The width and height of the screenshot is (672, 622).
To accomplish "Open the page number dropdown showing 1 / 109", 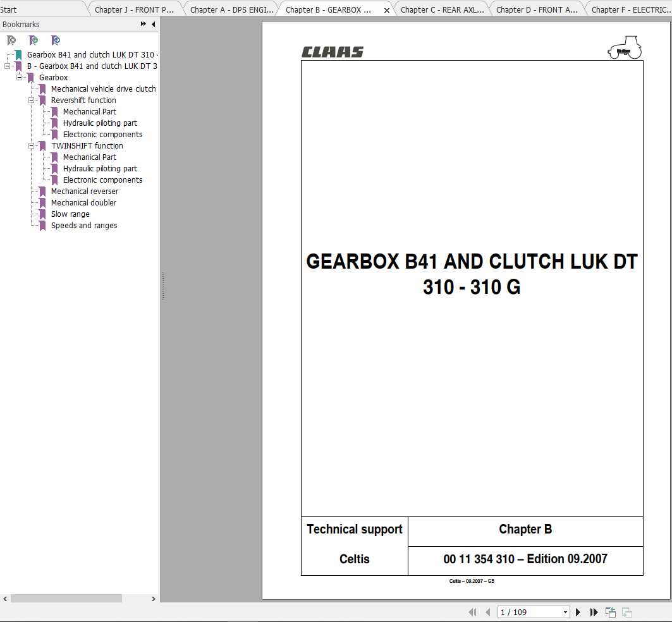I will tap(565, 612).
